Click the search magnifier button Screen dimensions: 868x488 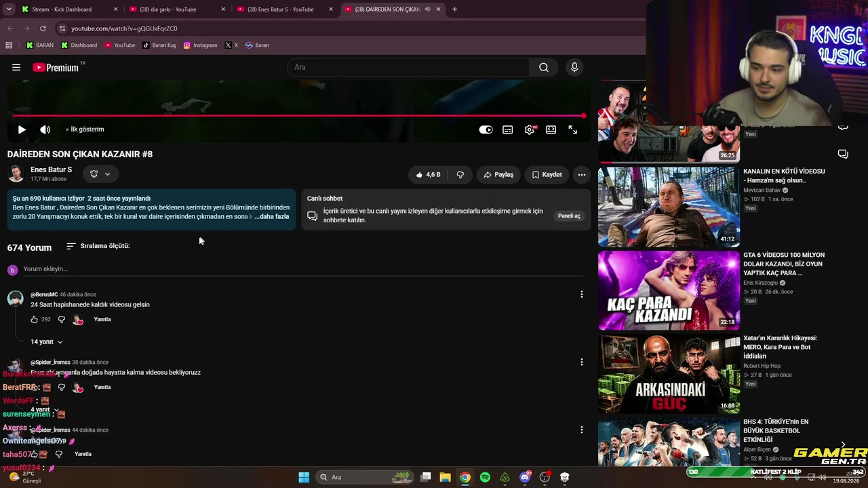(544, 67)
